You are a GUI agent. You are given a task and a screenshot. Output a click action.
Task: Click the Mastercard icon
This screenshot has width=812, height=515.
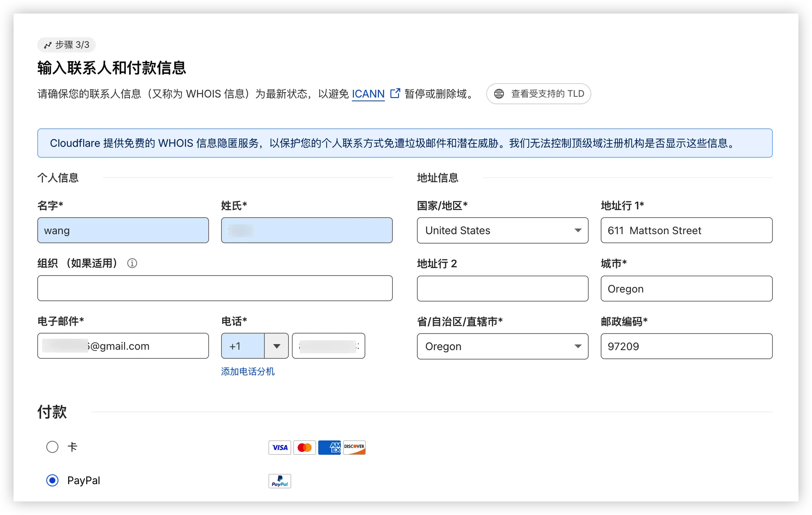[x=304, y=447]
